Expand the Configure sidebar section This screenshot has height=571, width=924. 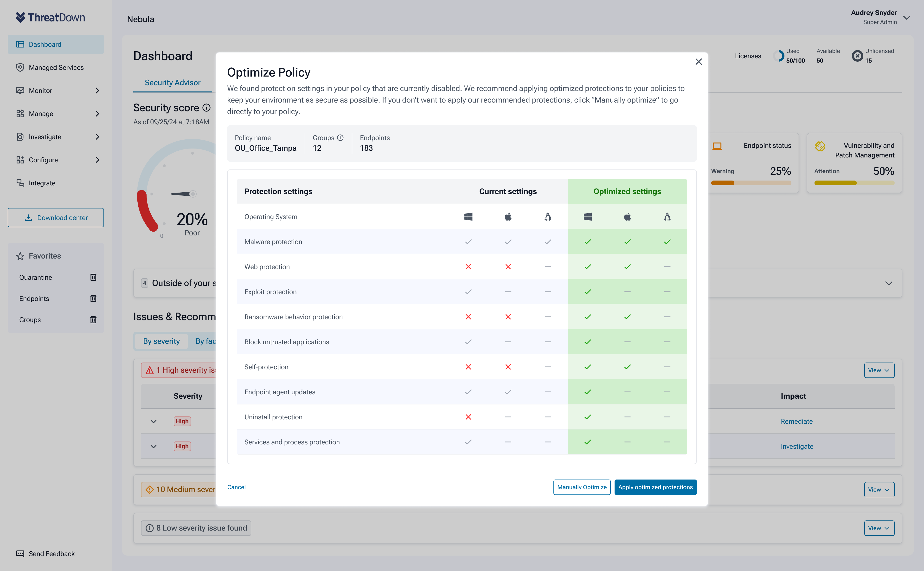click(97, 160)
